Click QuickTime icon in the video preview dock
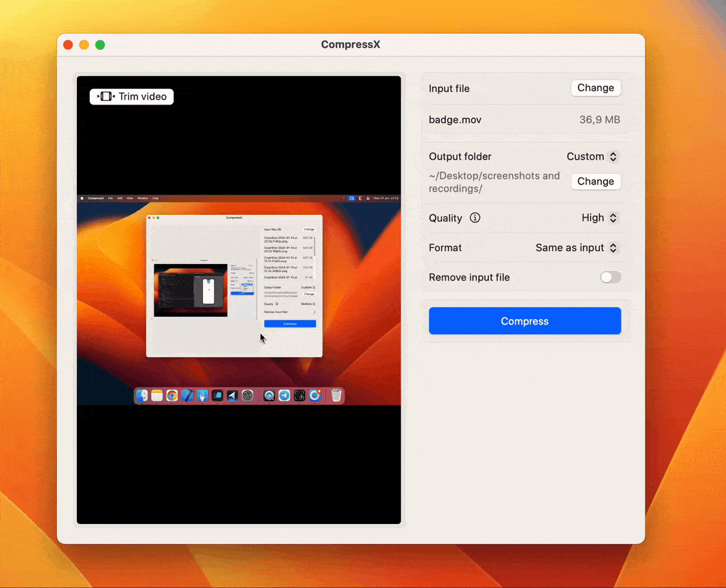Viewport: 726px width, 588px height. pyautogui.click(x=269, y=396)
